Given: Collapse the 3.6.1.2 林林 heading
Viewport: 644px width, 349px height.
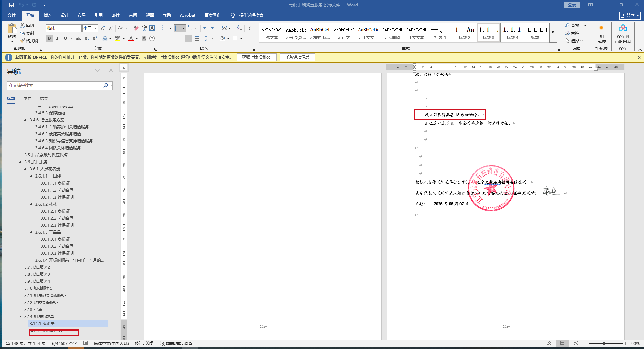Looking at the screenshot, I should pyautogui.click(x=31, y=204).
